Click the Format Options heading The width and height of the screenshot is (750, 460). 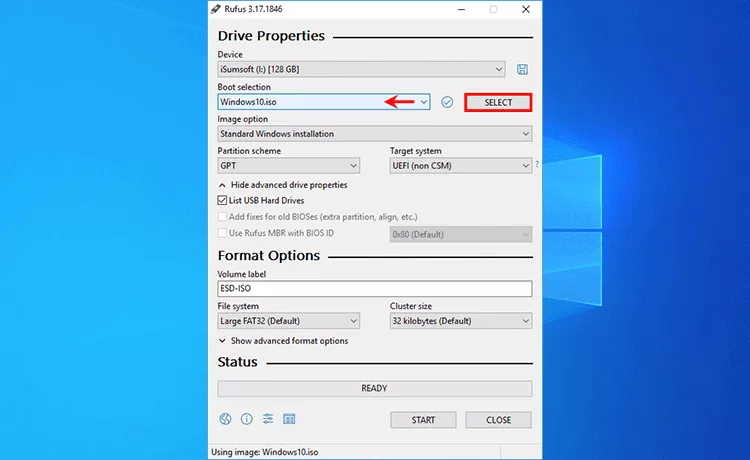(269, 256)
